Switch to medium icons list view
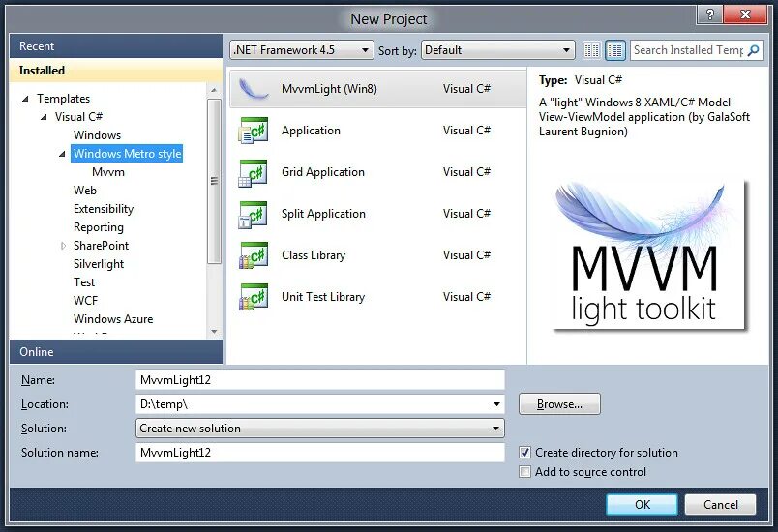This screenshot has width=778, height=532. (x=615, y=50)
